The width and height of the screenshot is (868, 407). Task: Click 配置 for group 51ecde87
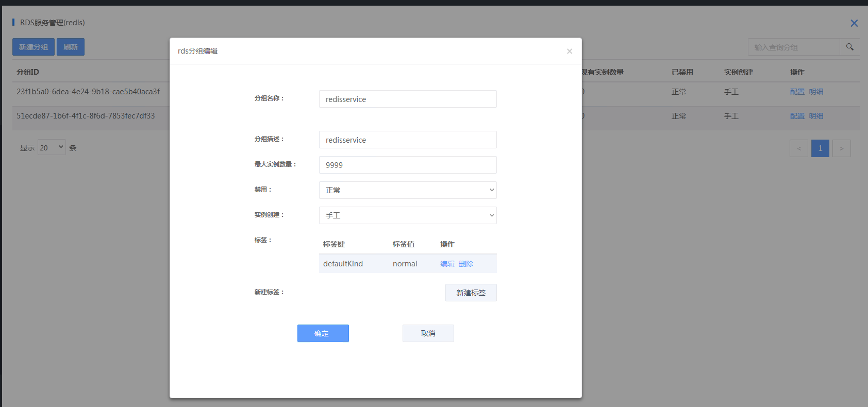797,116
